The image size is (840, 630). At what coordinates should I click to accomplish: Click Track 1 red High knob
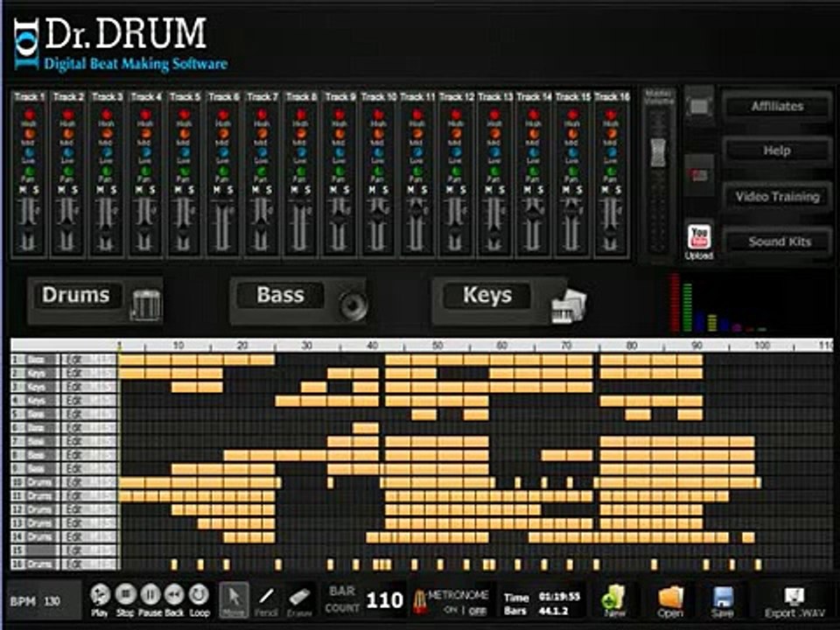click(29, 115)
